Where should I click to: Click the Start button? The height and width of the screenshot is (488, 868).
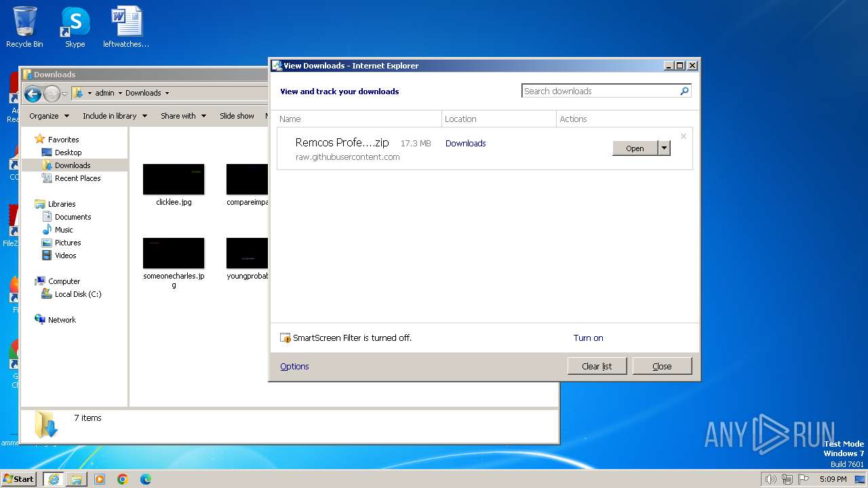18,479
